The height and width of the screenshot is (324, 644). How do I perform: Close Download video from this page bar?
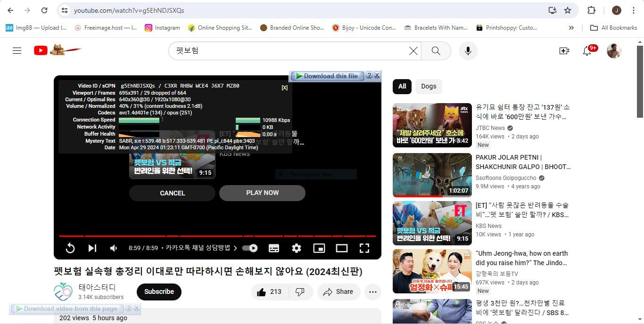tap(136, 308)
